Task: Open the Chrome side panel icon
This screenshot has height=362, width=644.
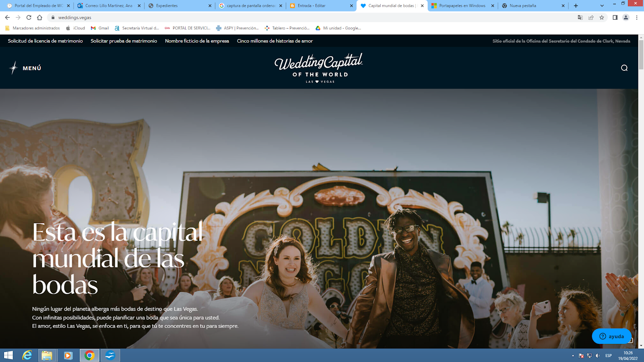Action: [615, 17]
